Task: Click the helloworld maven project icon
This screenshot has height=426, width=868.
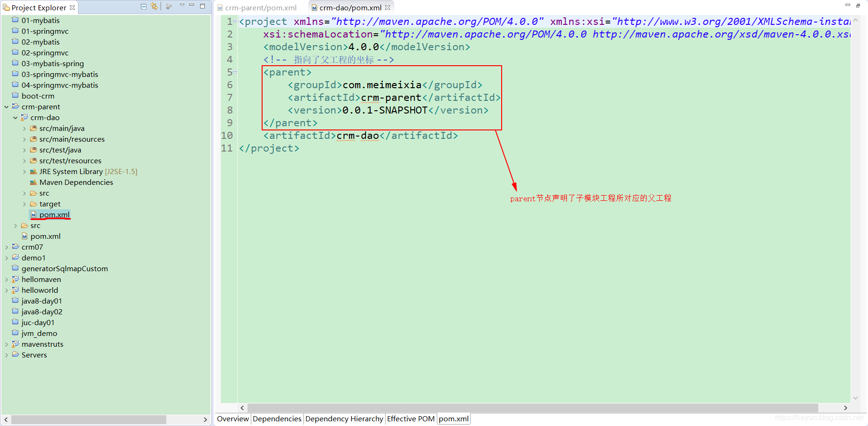Action: tap(15, 290)
